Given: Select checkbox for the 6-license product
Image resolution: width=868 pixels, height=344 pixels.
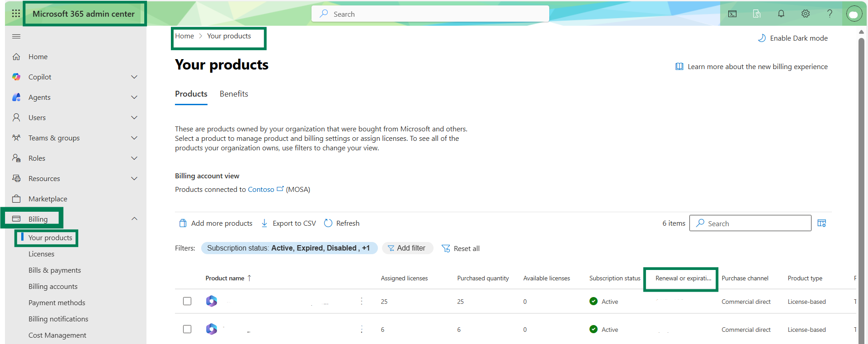Looking at the screenshot, I should (187, 329).
